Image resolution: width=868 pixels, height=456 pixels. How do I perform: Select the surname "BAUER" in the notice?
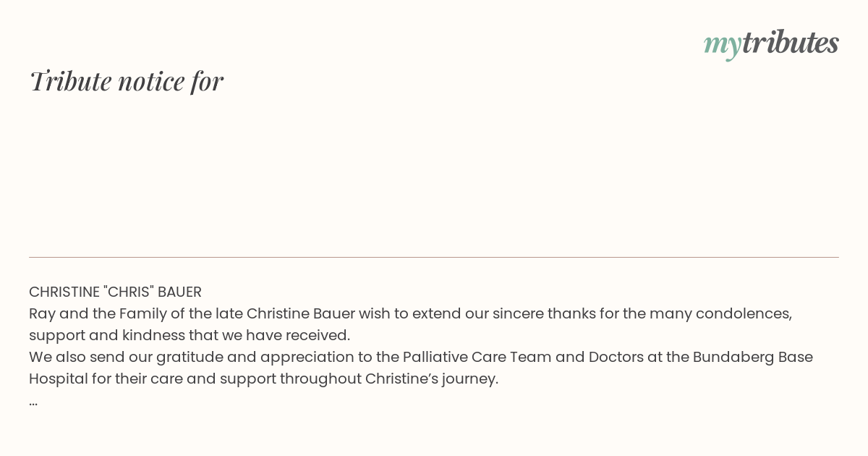(x=179, y=292)
